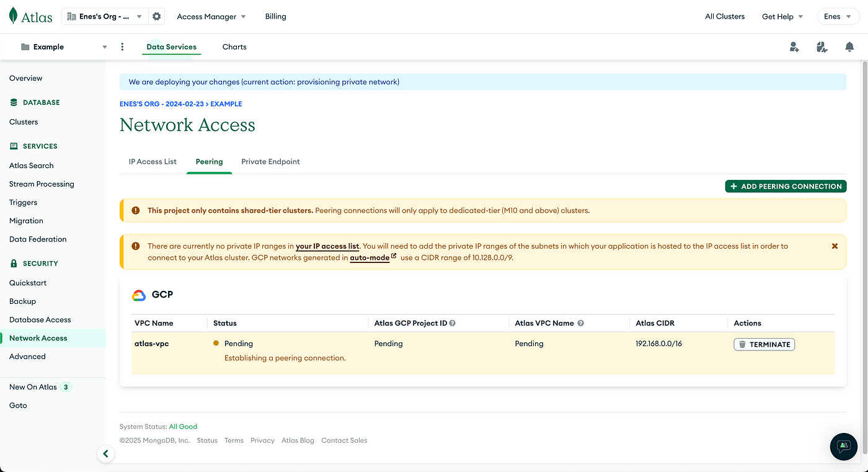Switch to the Data Services tab
The width and height of the screenshot is (868, 472).
click(x=172, y=47)
